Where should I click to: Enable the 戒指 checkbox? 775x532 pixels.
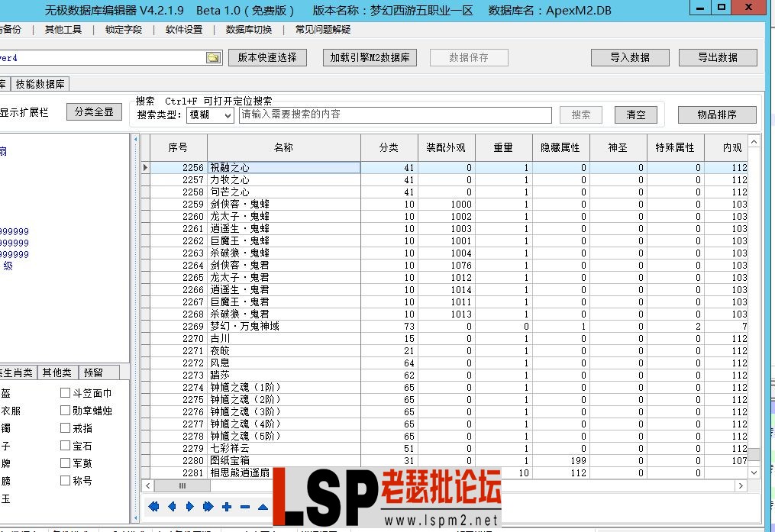66,428
